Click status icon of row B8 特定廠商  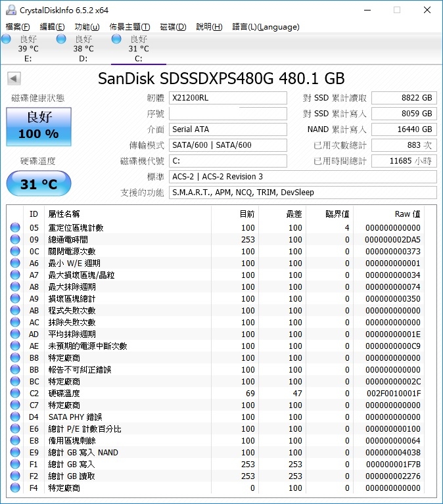click(15, 357)
